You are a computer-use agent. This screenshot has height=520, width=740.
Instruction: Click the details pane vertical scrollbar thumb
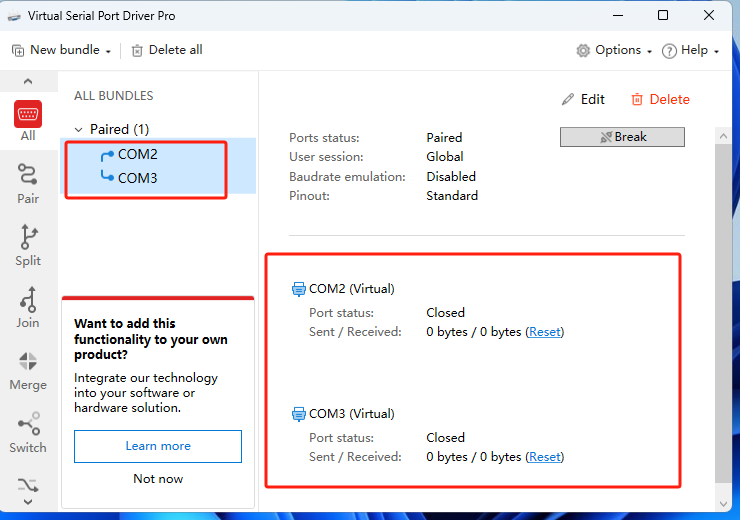pos(723,314)
